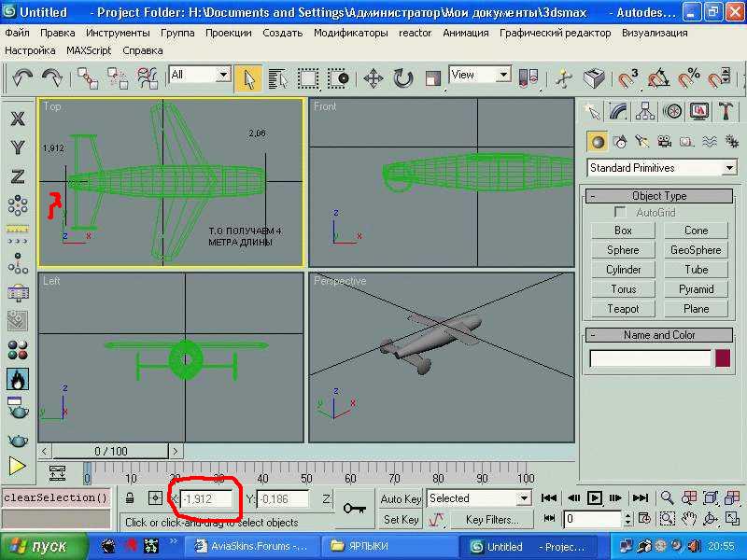Open the Material Editor spheres icon
The image size is (747, 560).
(x=18, y=350)
